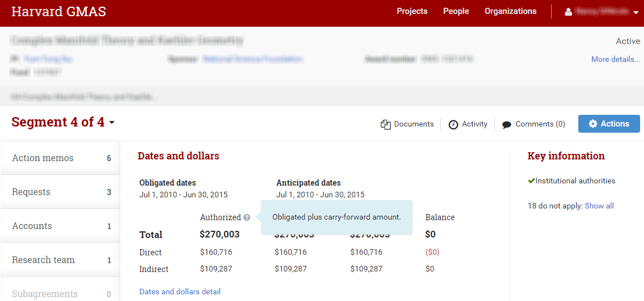Open the More details link

(x=616, y=59)
